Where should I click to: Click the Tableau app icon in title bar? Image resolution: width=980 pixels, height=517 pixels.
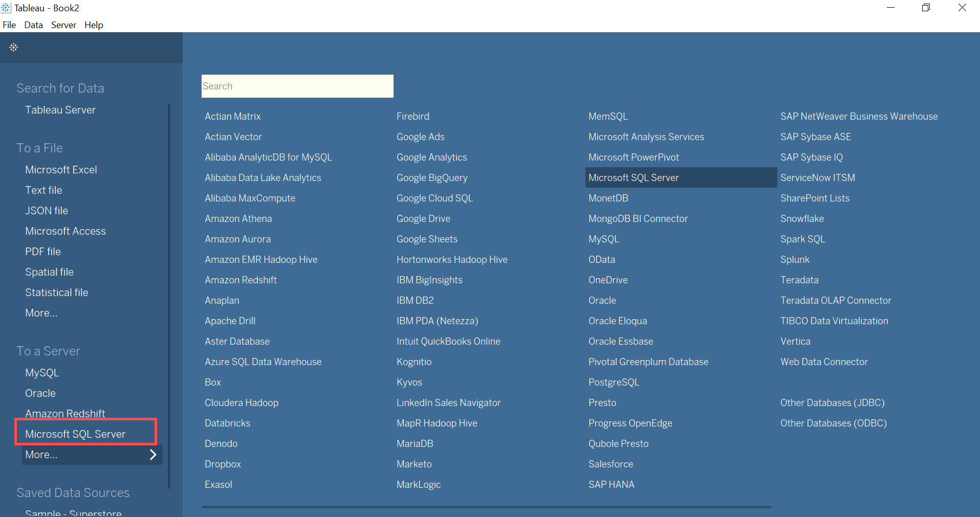tap(6, 8)
